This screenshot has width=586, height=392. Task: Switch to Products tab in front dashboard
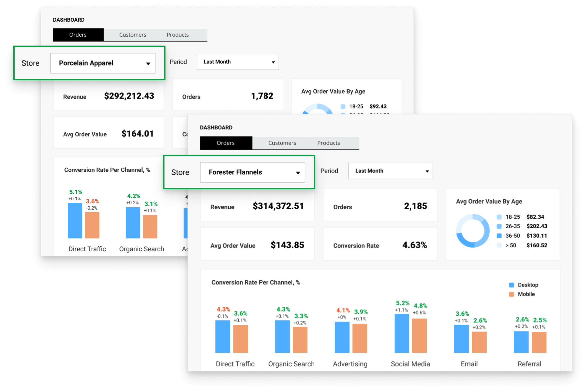tap(328, 143)
